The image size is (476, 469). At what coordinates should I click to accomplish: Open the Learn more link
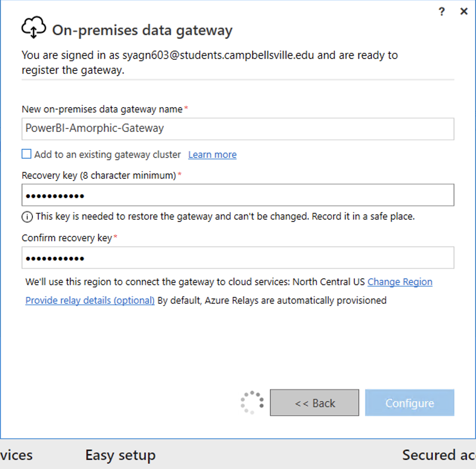[212, 154]
